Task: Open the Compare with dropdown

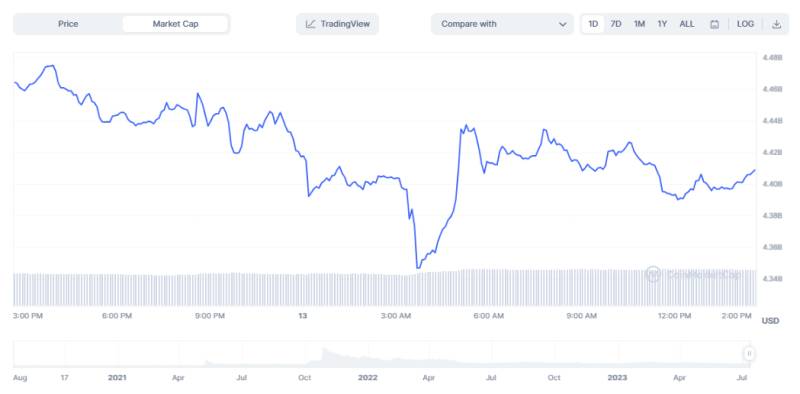Action: click(502, 24)
